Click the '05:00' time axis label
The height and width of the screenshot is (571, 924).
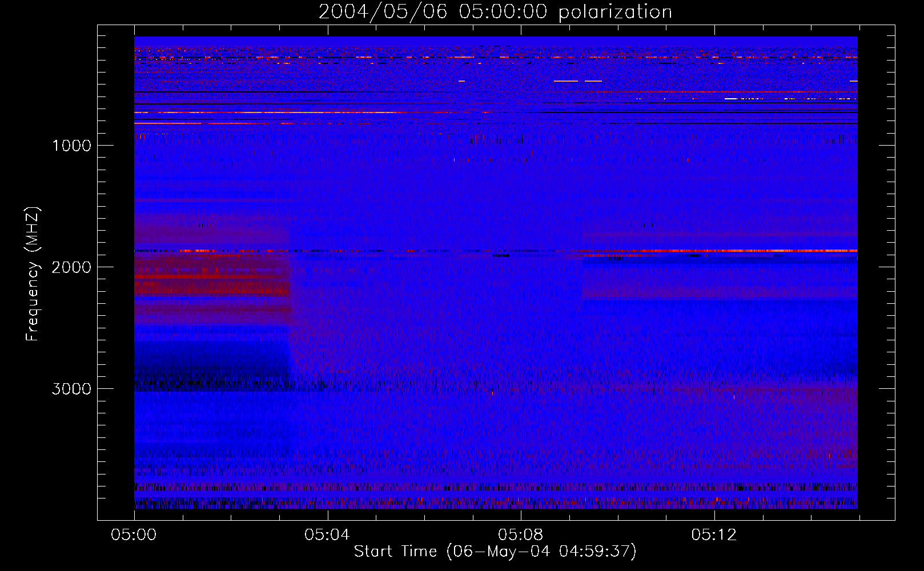134,535
